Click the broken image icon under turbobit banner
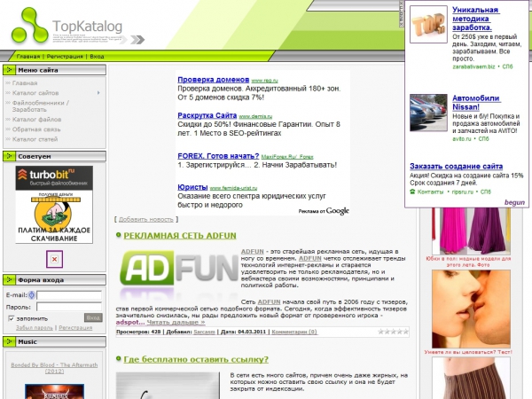Image resolution: width=532 pixels, height=399 pixels. [54, 259]
